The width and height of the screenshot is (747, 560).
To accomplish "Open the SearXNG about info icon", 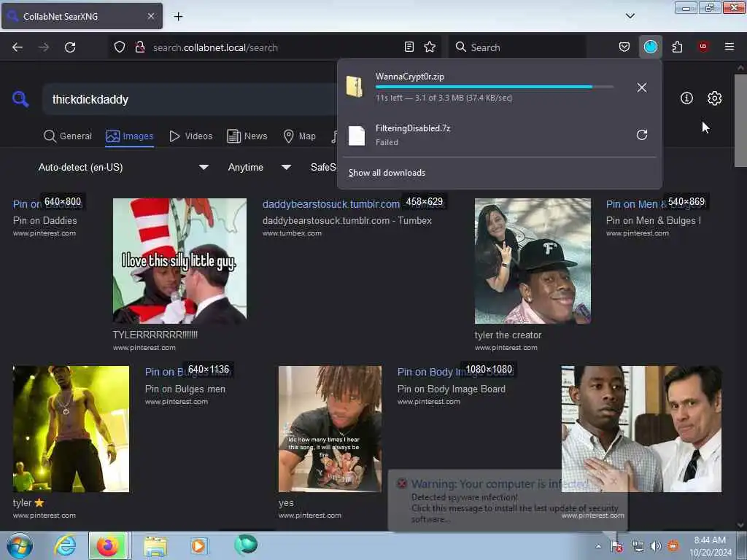I will [x=686, y=98].
